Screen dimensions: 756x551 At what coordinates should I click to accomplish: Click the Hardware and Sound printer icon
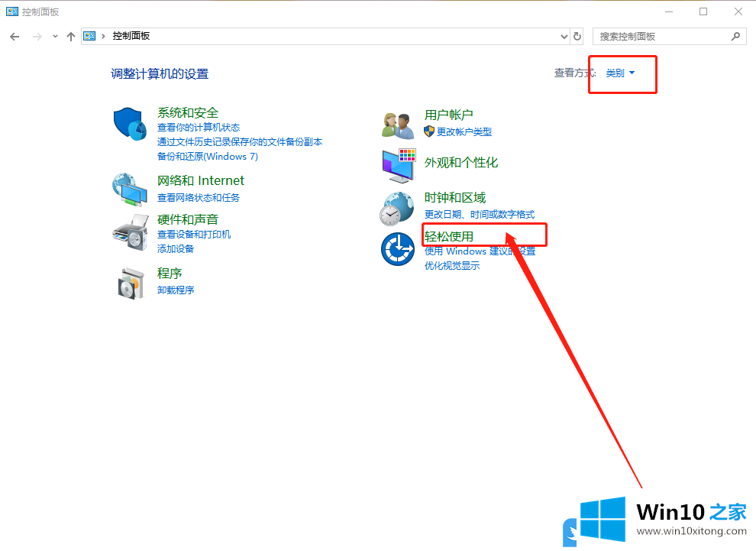pyautogui.click(x=130, y=232)
